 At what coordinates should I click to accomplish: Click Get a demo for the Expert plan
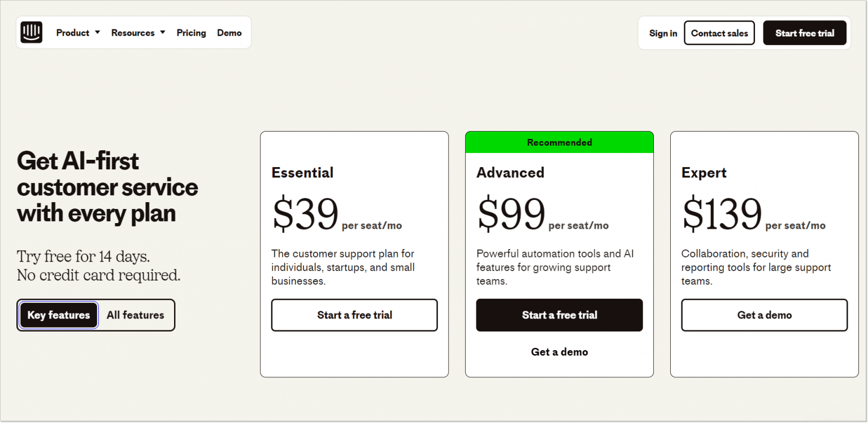pos(764,315)
